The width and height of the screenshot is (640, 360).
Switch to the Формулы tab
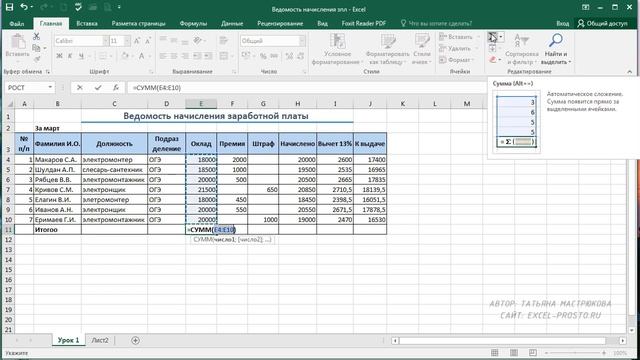[x=193, y=23]
